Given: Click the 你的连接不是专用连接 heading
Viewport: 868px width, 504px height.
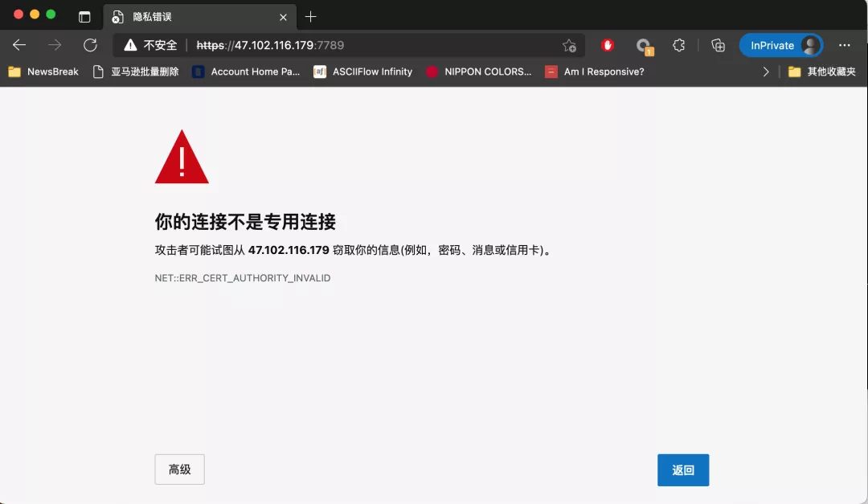Looking at the screenshot, I should [x=245, y=222].
